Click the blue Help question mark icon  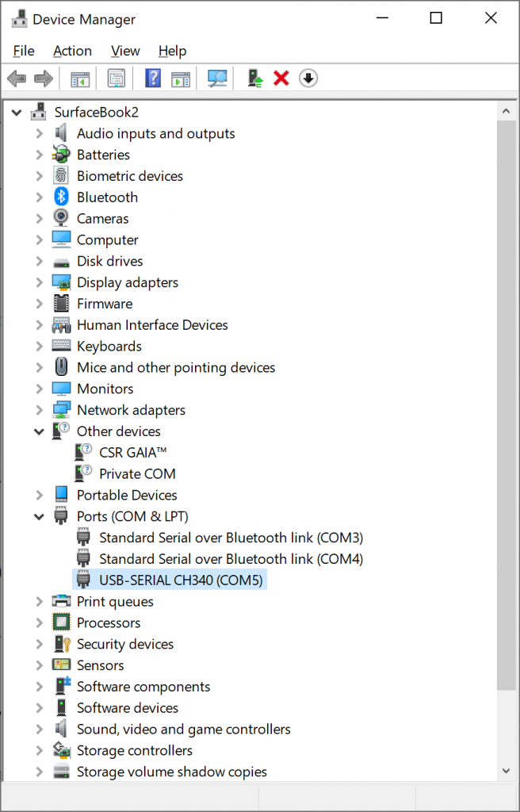click(x=153, y=78)
